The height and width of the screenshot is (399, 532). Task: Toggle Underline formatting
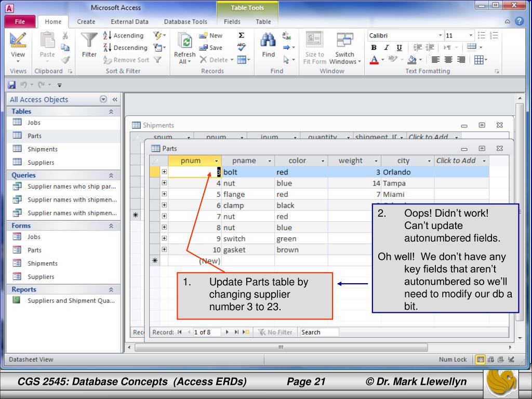click(400, 47)
